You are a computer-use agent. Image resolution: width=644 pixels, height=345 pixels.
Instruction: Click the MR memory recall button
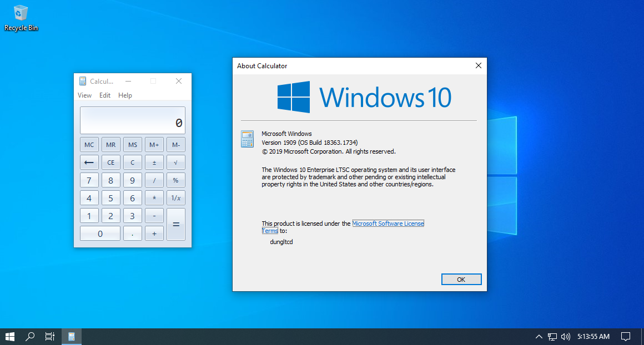pyautogui.click(x=111, y=145)
